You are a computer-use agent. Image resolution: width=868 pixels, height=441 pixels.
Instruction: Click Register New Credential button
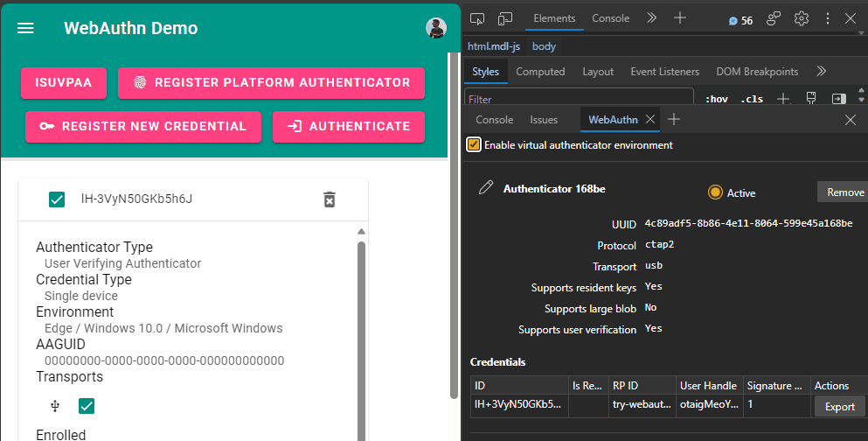click(142, 126)
